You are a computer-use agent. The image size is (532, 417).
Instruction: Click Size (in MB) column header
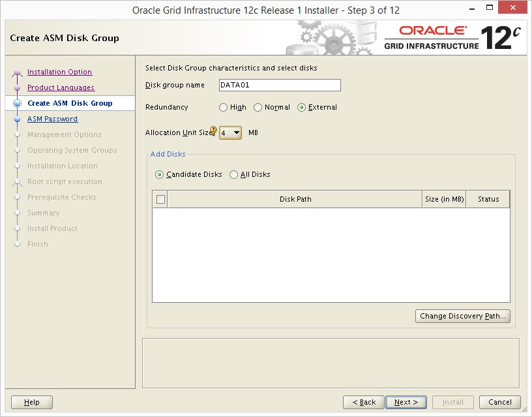pyautogui.click(x=444, y=199)
